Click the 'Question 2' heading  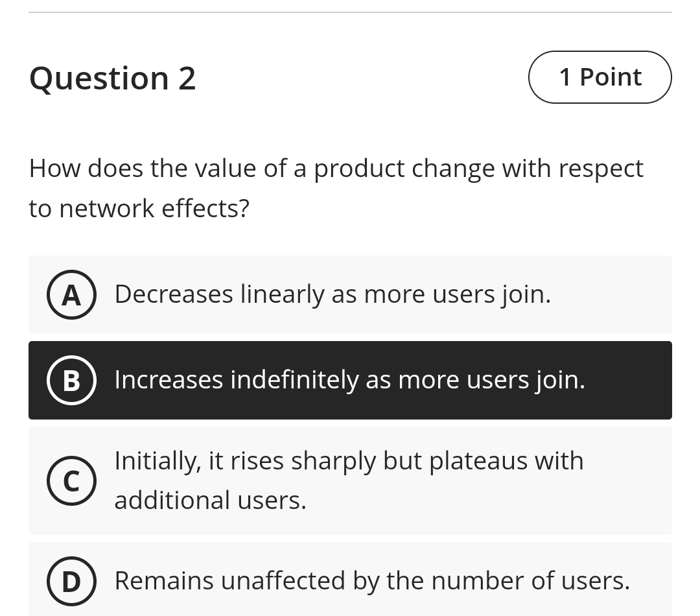click(x=112, y=77)
